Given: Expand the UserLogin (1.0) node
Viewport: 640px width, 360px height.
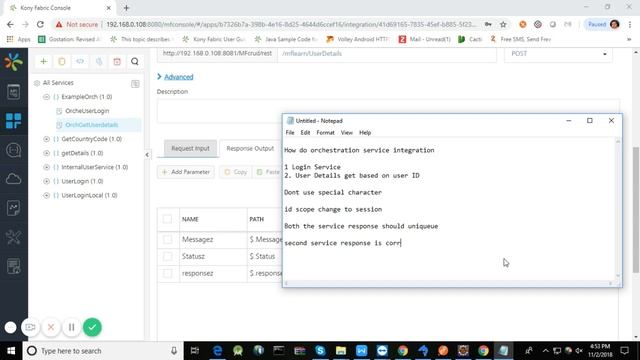Looking at the screenshot, I should point(46,181).
